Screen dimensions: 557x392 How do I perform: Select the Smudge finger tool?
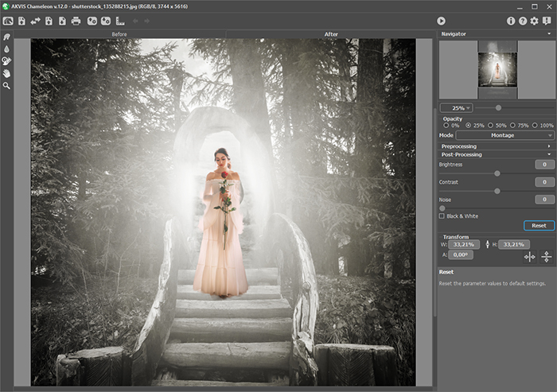pos(6,37)
